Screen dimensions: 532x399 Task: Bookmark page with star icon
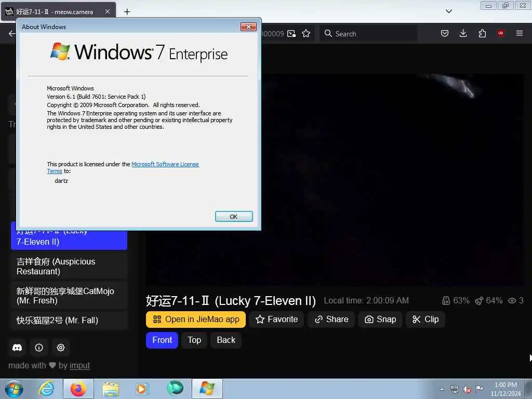306,33
